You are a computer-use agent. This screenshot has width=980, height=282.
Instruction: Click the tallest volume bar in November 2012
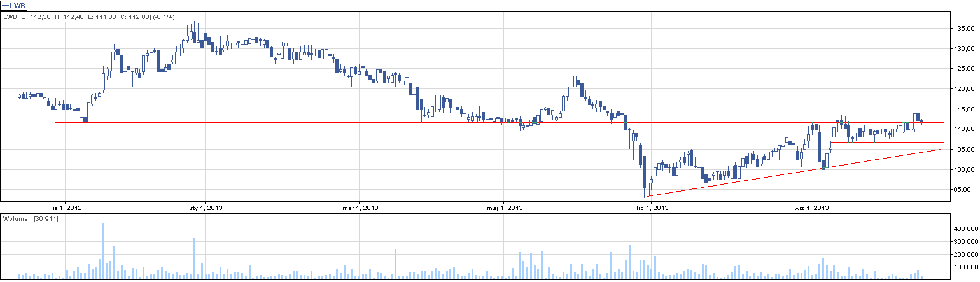pyautogui.click(x=103, y=251)
